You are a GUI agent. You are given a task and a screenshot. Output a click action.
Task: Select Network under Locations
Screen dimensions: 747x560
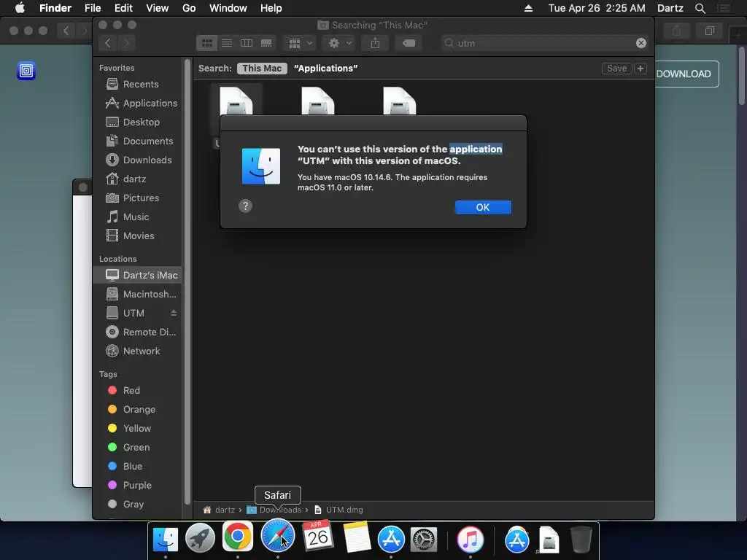(137, 351)
